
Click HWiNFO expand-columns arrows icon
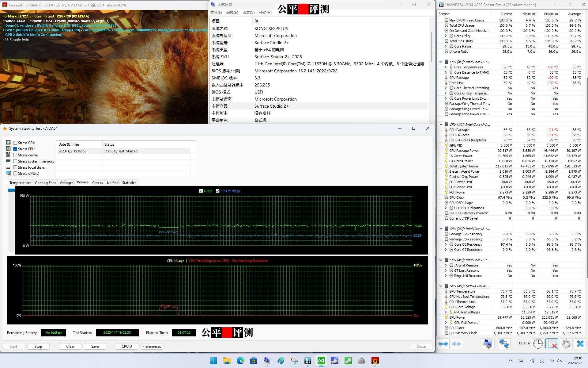[443, 344]
